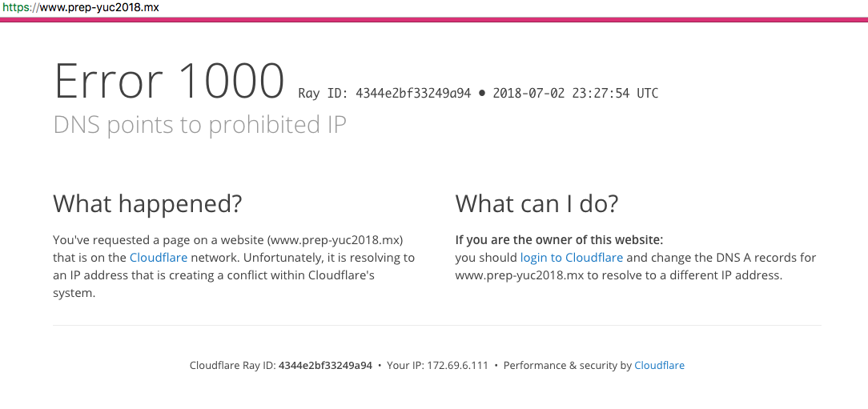Open the Cloudflare link in "What happened?" paragraph
The height and width of the screenshot is (409, 868).
point(159,258)
